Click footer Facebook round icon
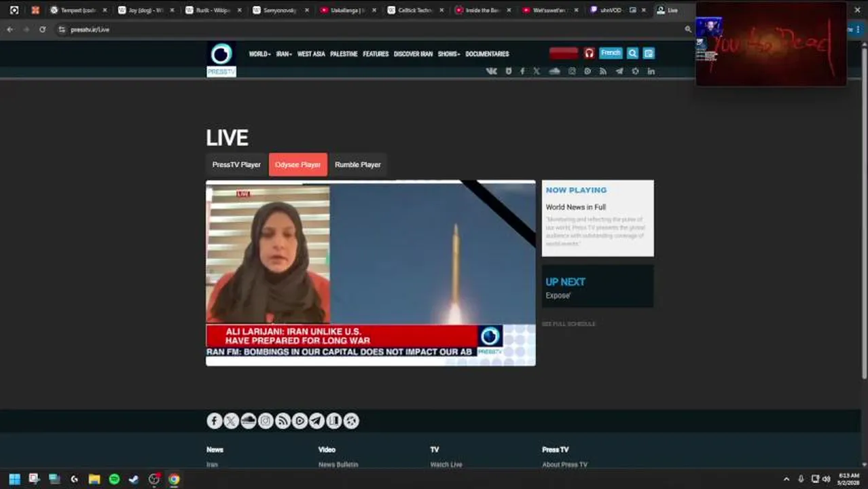The image size is (868, 489). pos(215,421)
